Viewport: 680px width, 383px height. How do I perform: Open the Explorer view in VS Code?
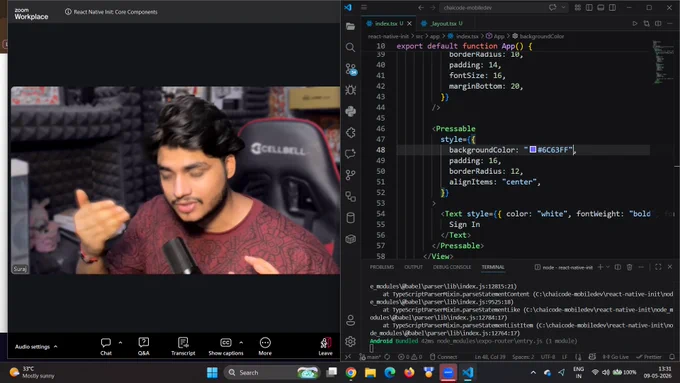click(350, 26)
